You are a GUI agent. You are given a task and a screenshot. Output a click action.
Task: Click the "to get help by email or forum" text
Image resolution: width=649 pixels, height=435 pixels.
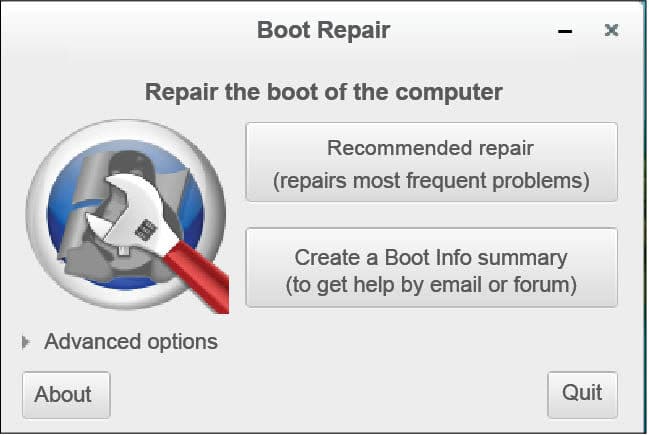431,285
